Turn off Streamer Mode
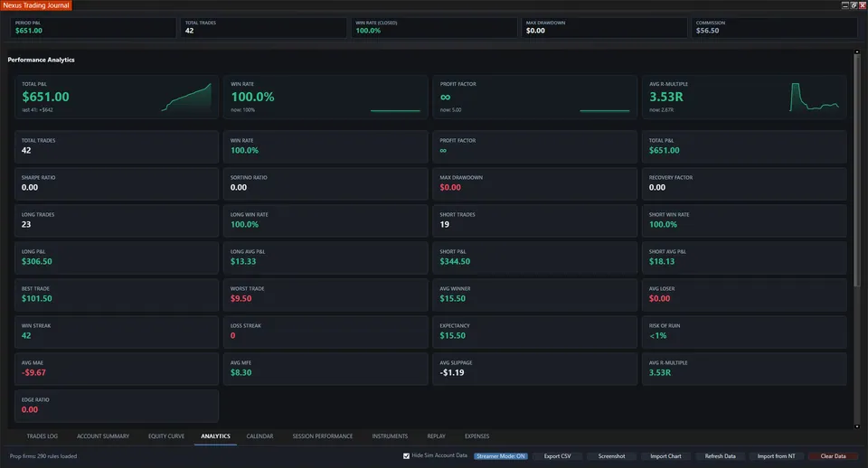Screen dimensions: 868x468 point(500,456)
